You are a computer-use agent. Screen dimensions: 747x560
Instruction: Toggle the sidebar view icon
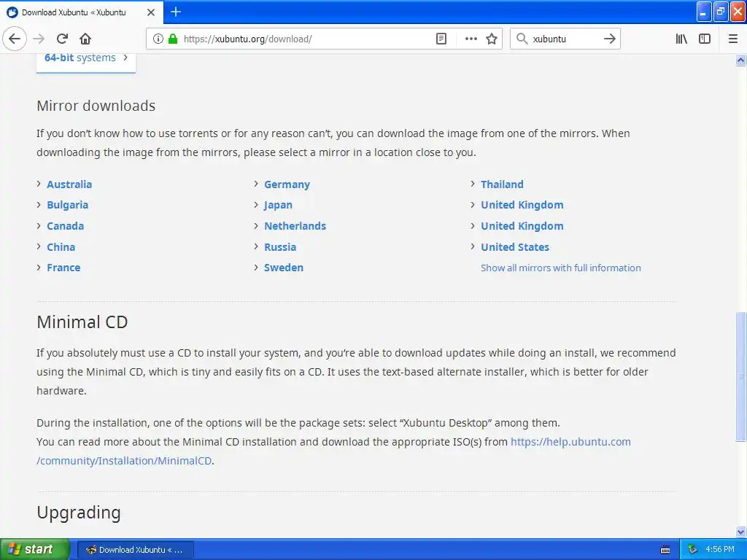(705, 39)
